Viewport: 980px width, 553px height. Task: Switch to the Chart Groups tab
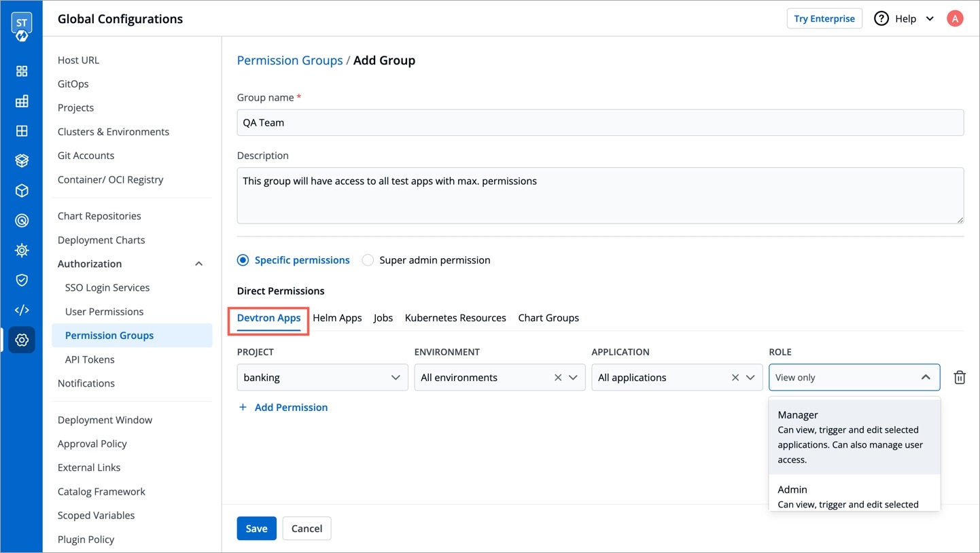548,318
